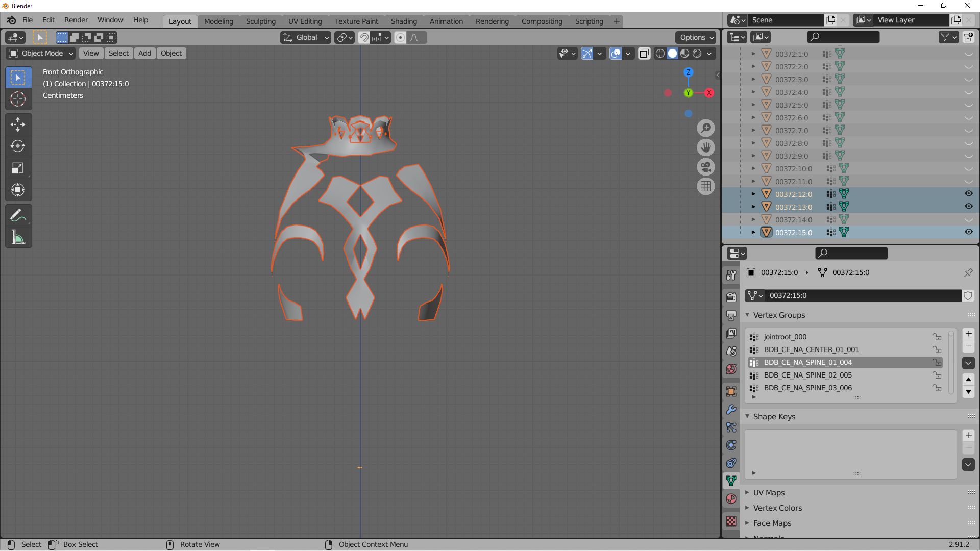Click the 3D Cursor tool
The image size is (980, 551).
click(x=18, y=99)
